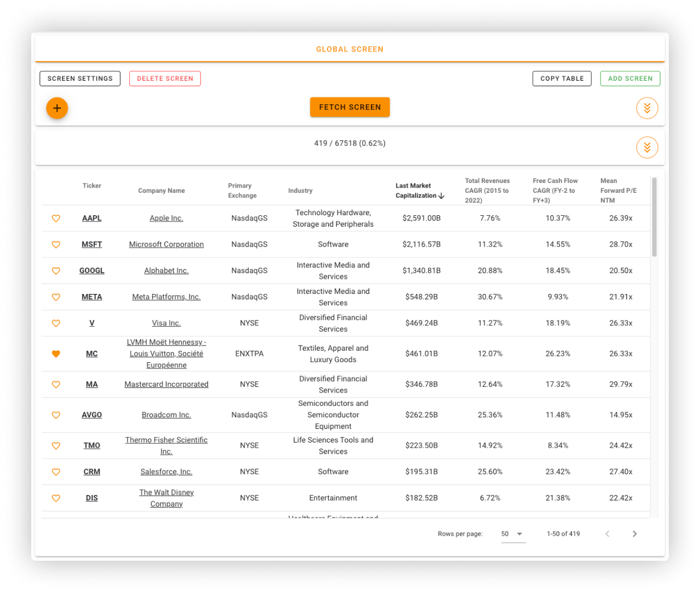
Task: Open Microsoft Corporation company link
Action: [x=167, y=244]
